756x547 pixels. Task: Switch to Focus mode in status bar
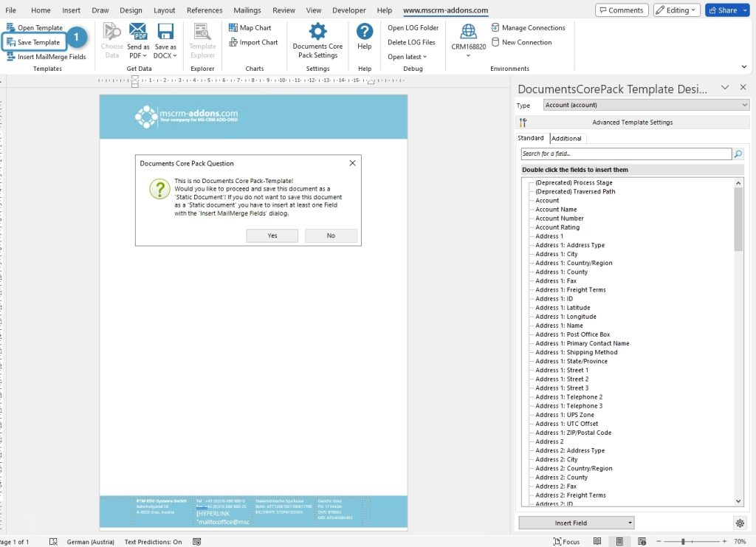pos(566,542)
